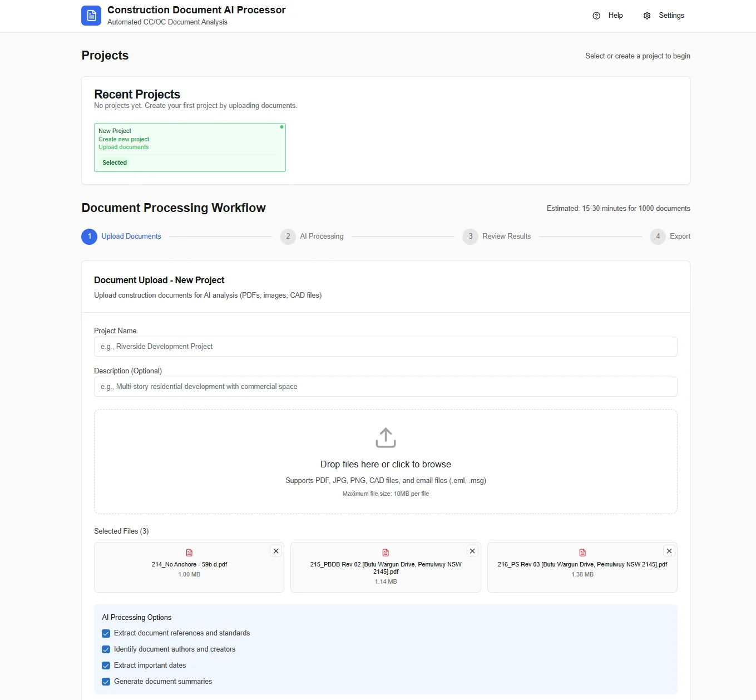
Task: Select the New Project card
Action: [x=190, y=147]
